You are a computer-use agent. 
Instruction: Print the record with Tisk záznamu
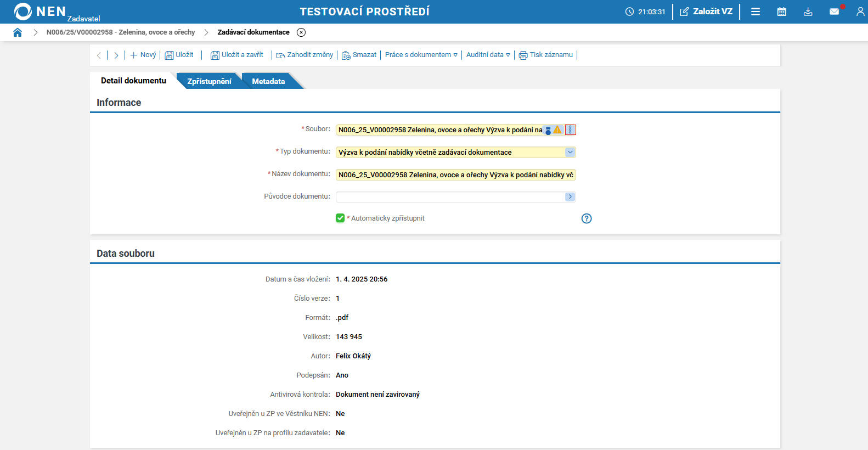pos(546,55)
